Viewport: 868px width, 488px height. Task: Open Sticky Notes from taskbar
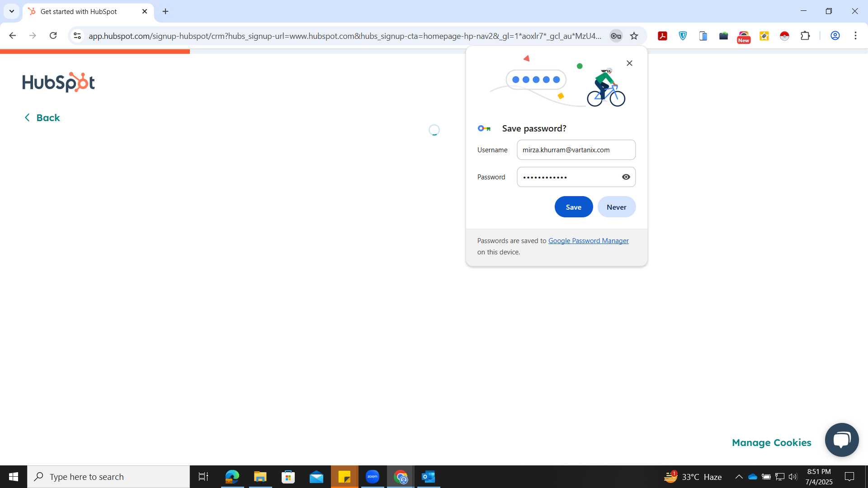(344, 477)
